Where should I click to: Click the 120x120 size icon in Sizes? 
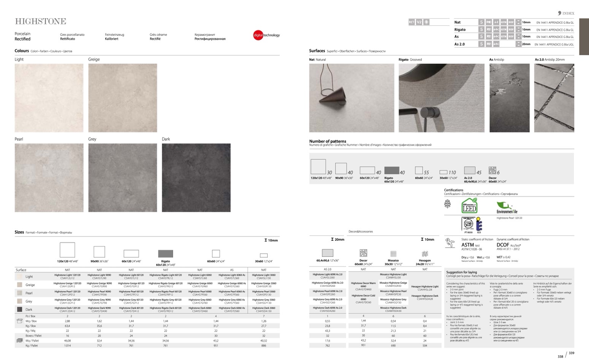67,250
